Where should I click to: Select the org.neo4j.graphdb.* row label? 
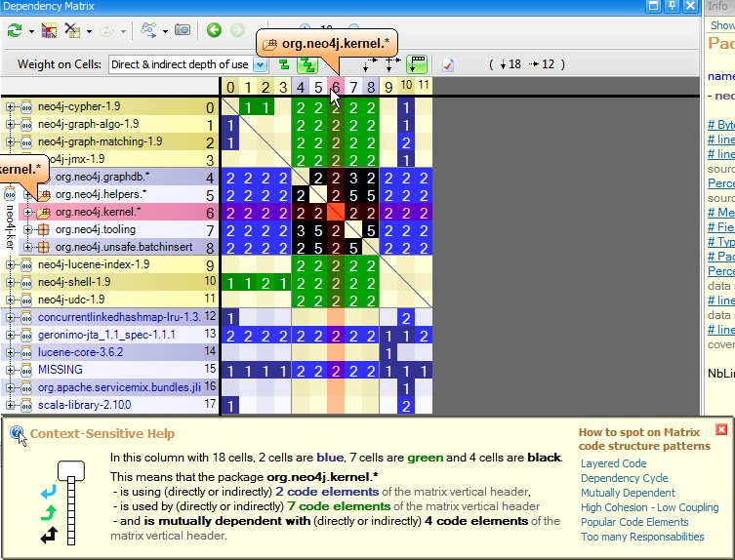tap(102, 178)
